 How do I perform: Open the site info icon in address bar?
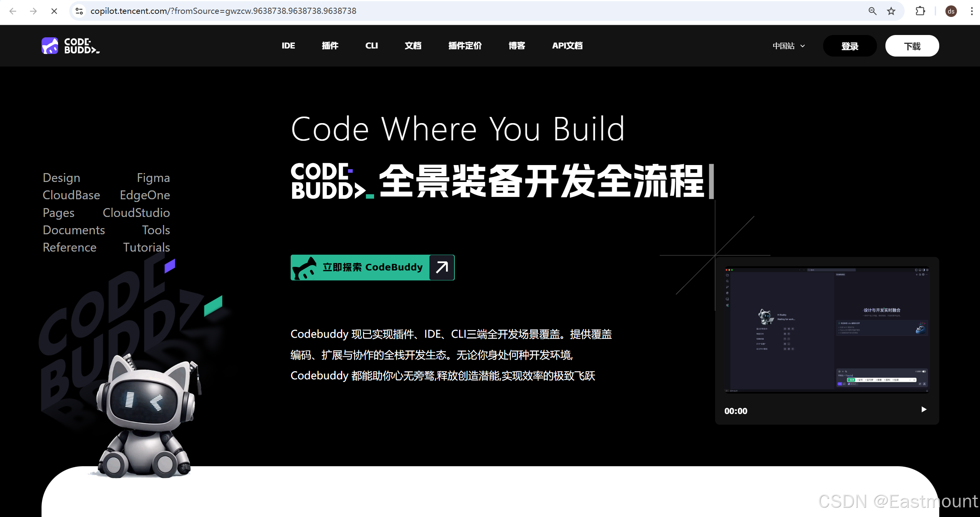point(79,11)
